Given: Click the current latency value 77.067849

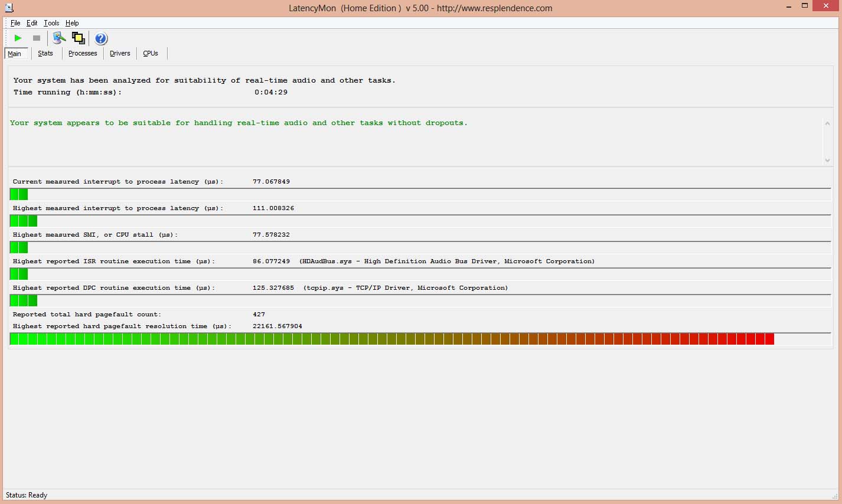Looking at the screenshot, I should [271, 182].
